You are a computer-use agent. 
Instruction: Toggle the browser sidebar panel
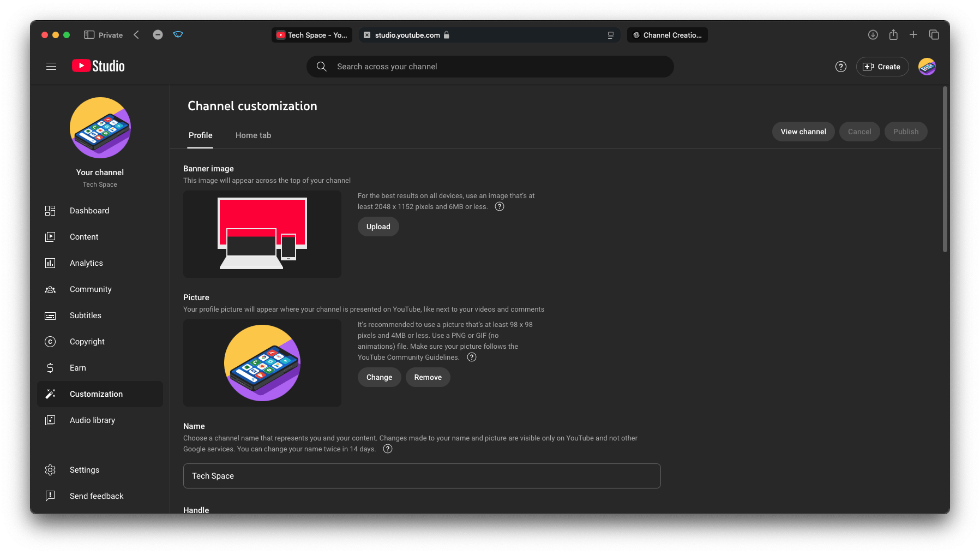pos(89,35)
